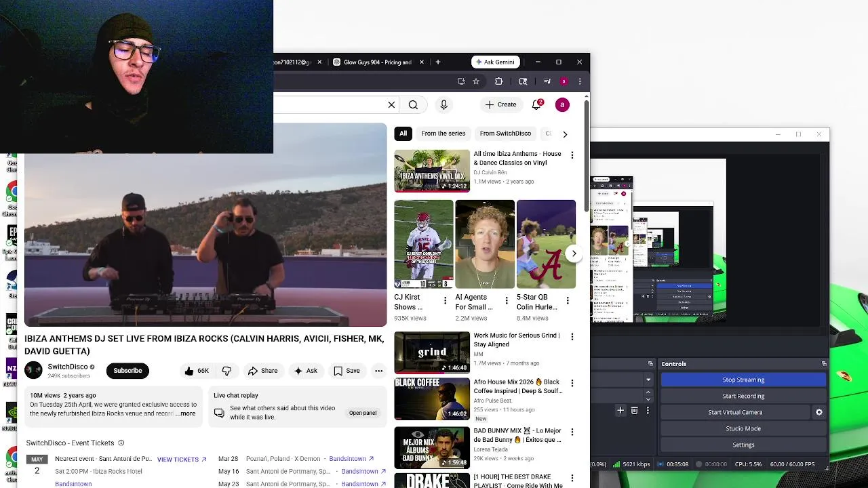Open the YouTube account avatar menu
868x488 pixels.
click(x=562, y=104)
